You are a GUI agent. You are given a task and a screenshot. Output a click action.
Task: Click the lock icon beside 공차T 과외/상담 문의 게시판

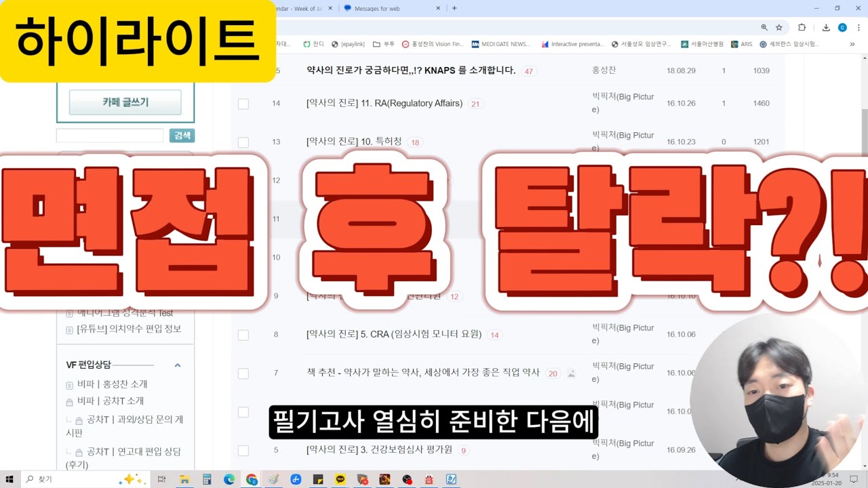[x=79, y=420]
